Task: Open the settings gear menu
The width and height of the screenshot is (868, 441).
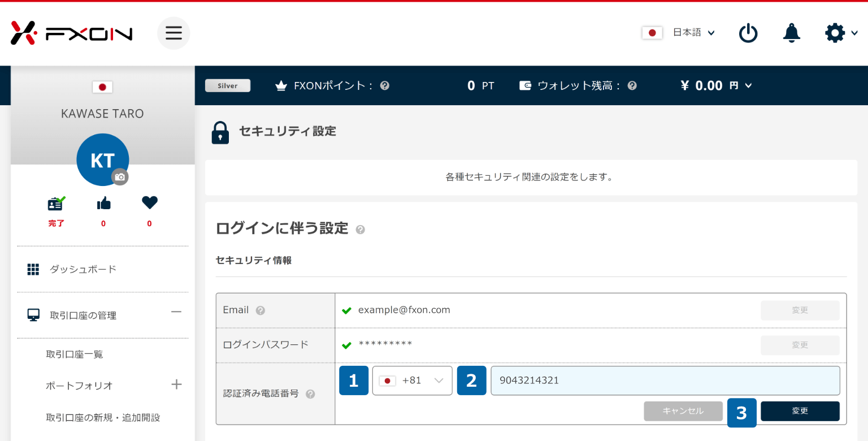Action: point(841,33)
